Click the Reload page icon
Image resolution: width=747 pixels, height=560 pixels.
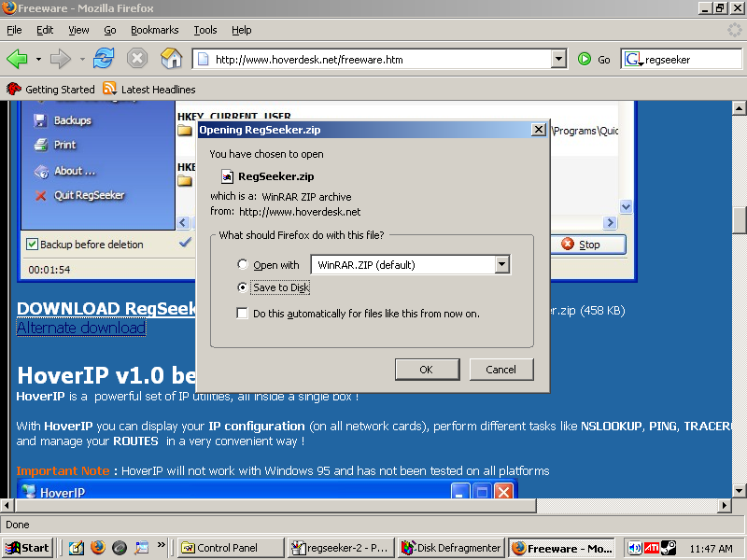103,59
